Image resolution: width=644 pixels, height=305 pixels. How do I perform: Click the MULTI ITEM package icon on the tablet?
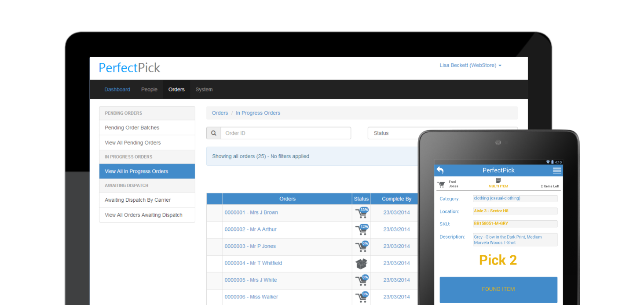[x=498, y=180]
